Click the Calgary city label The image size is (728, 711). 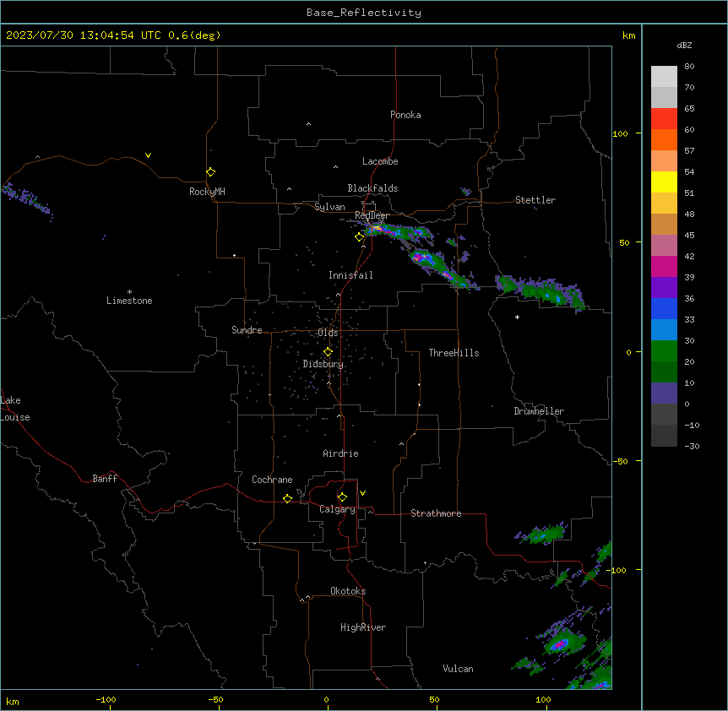pyautogui.click(x=337, y=509)
